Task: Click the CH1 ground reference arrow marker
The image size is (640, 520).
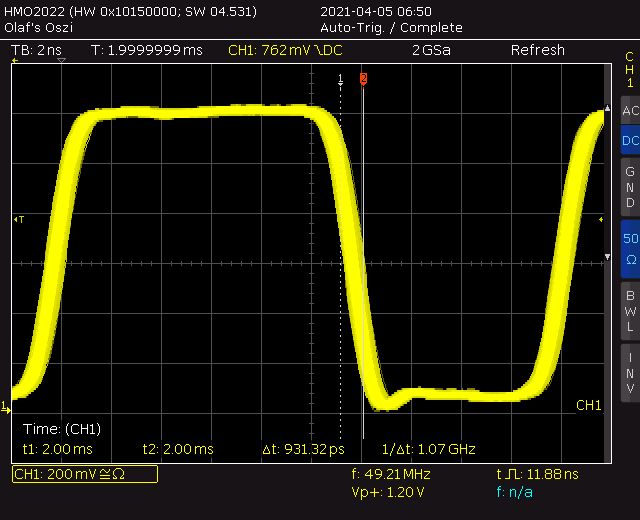Action: click(5, 408)
